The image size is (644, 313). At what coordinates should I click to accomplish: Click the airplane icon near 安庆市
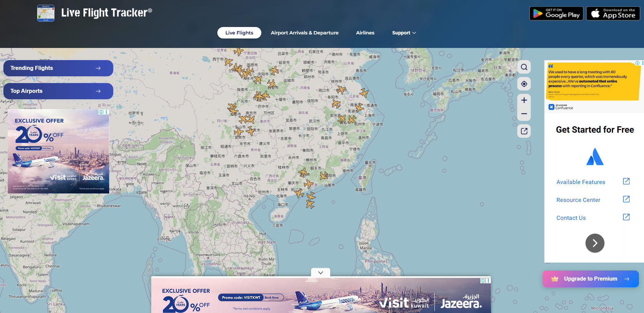pos(342,119)
